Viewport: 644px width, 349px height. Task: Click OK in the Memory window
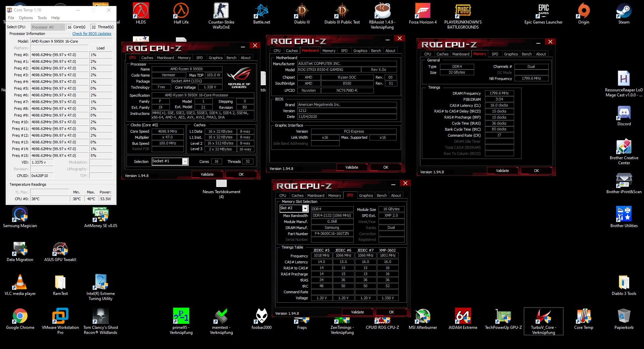tap(536, 171)
